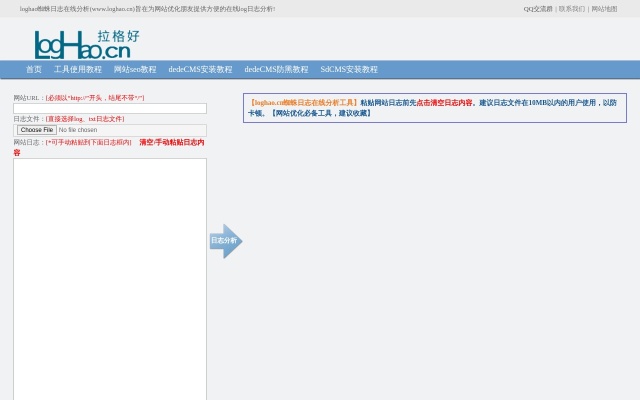Open SdCMS安装教程 navigation item
This screenshot has height=400, width=640.
pos(349,70)
